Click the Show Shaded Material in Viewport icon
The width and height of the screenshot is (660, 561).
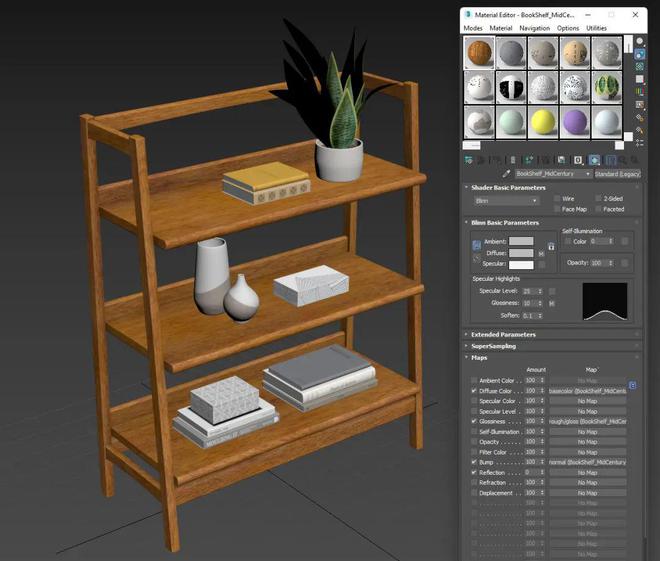tap(594, 159)
